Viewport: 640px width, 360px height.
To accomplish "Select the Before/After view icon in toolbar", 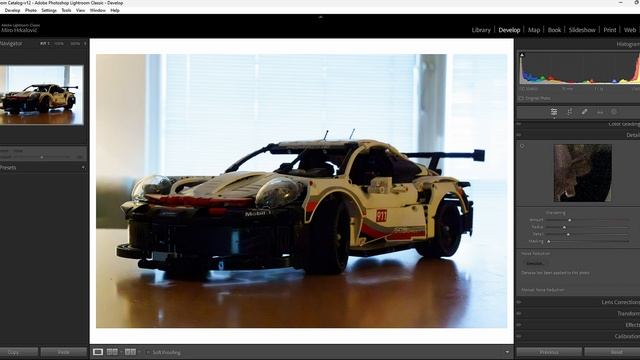I will [x=130, y=352].
